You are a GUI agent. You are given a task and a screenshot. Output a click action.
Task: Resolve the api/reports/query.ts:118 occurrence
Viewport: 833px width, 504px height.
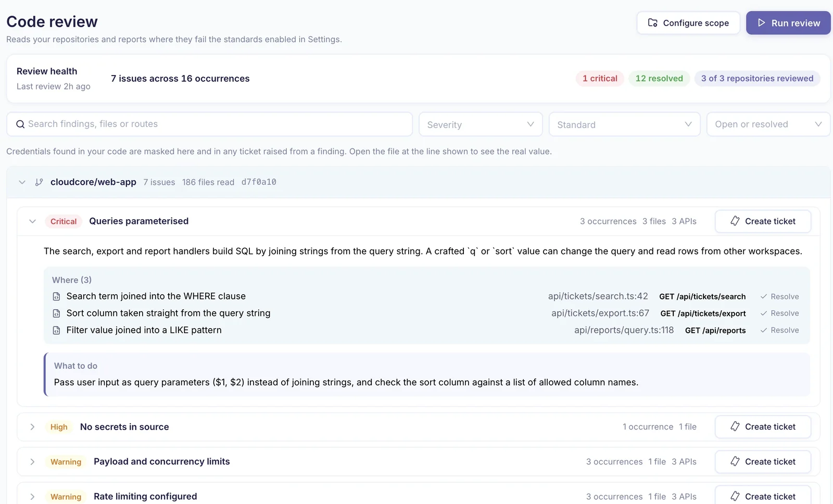tap(779, 331)
